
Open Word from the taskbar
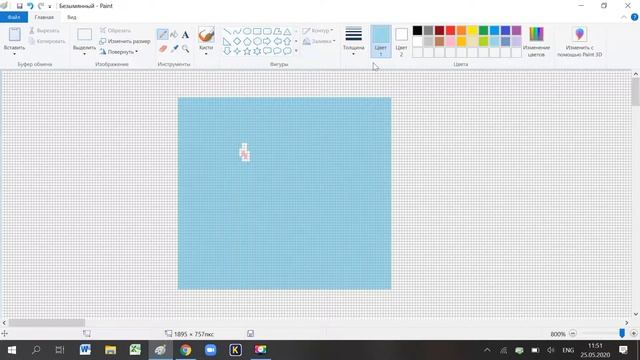coord(85,350)
